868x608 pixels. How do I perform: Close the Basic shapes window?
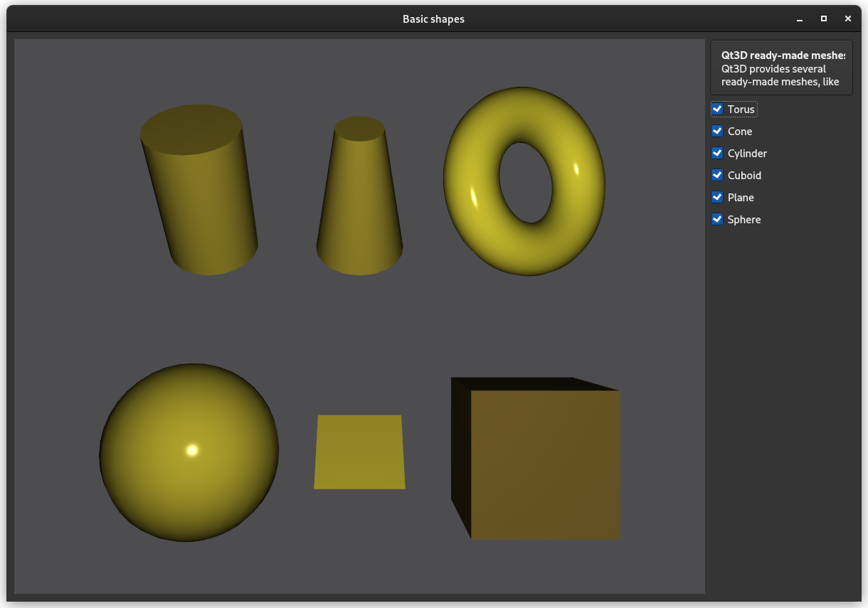tap(848, 19)
